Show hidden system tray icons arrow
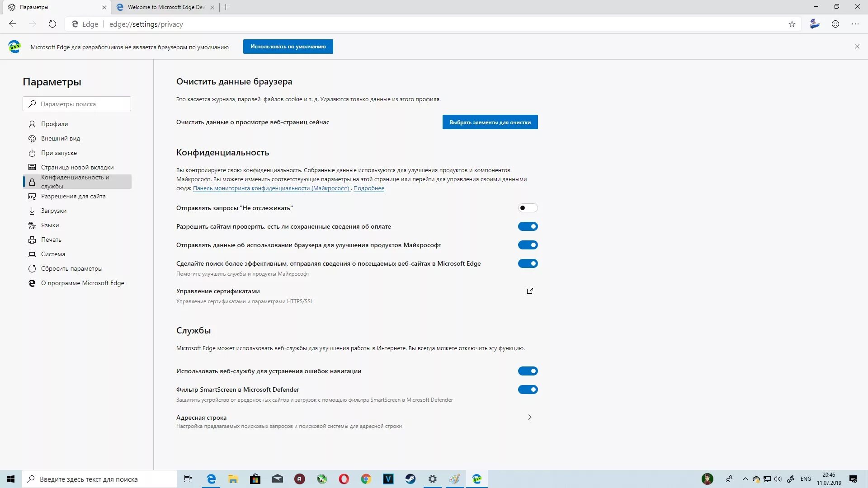The image size is (868, 488). point(745,479)
